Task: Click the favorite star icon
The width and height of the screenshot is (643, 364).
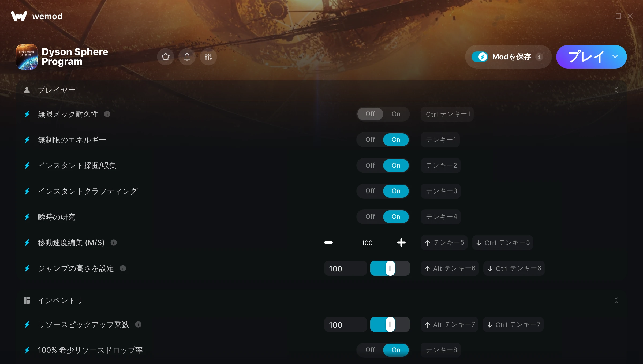Action: click(x=166, y=57)
